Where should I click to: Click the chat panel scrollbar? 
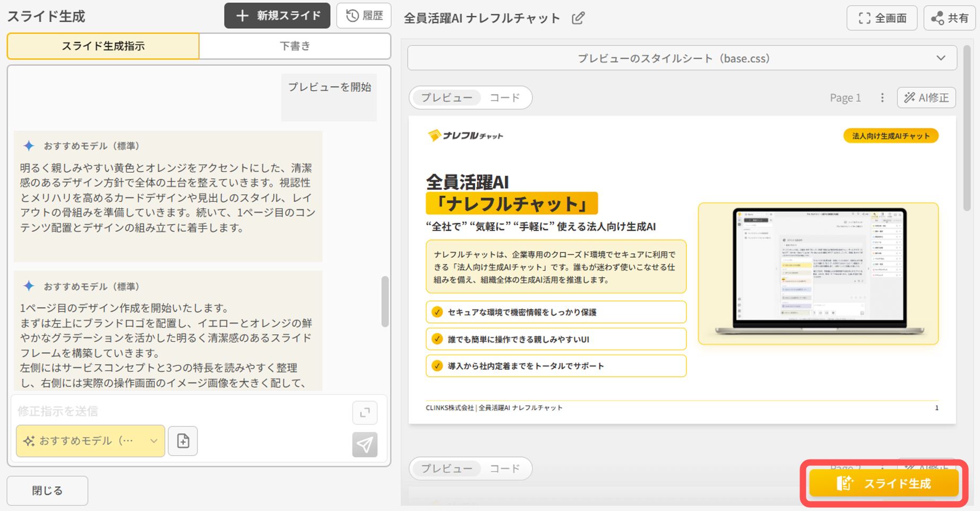[x=385, y=301]
